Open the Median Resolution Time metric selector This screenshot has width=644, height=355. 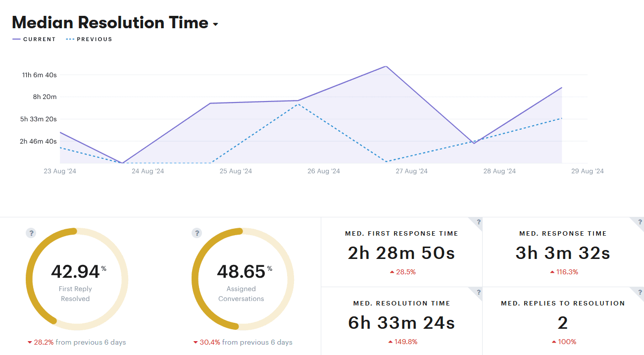(215, 24)
